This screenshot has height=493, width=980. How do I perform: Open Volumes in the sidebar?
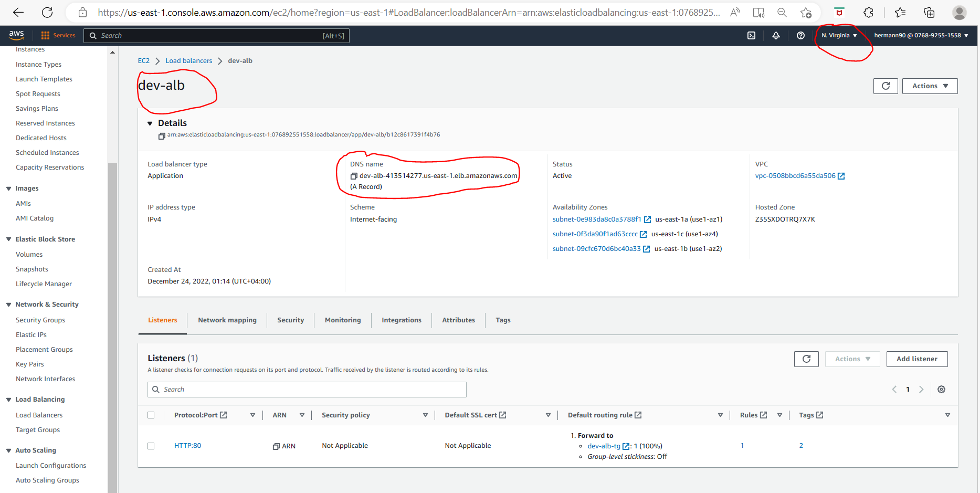29,255
